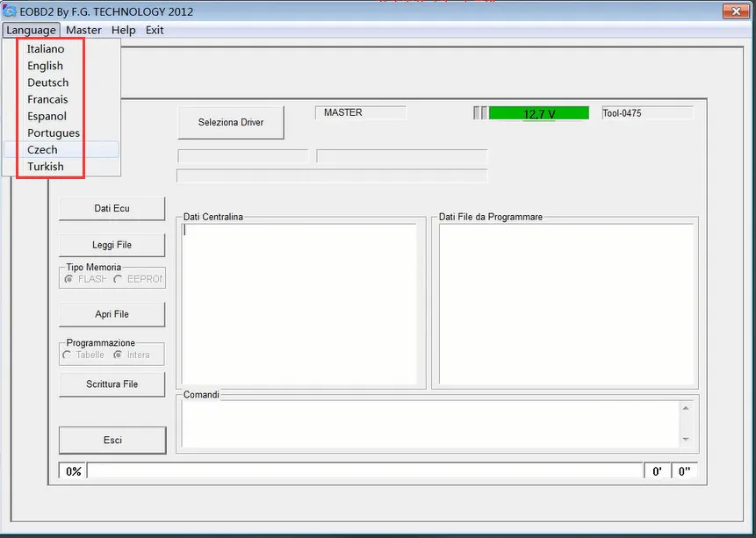Click the Tool-0475 field
Viewport: 756px width, 538px height.
coord(647,113)
